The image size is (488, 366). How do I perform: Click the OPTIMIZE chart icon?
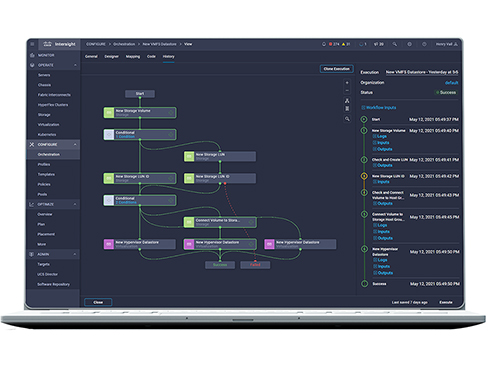(32, 204)
